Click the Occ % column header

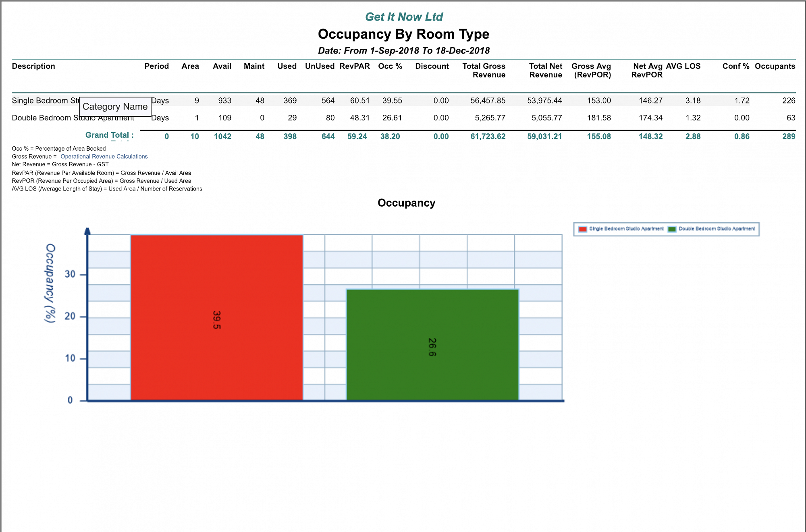pos(390,66)
